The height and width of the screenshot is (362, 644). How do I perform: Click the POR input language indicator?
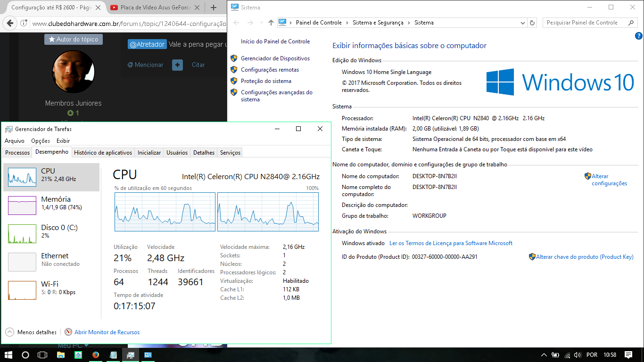(592, 355)
